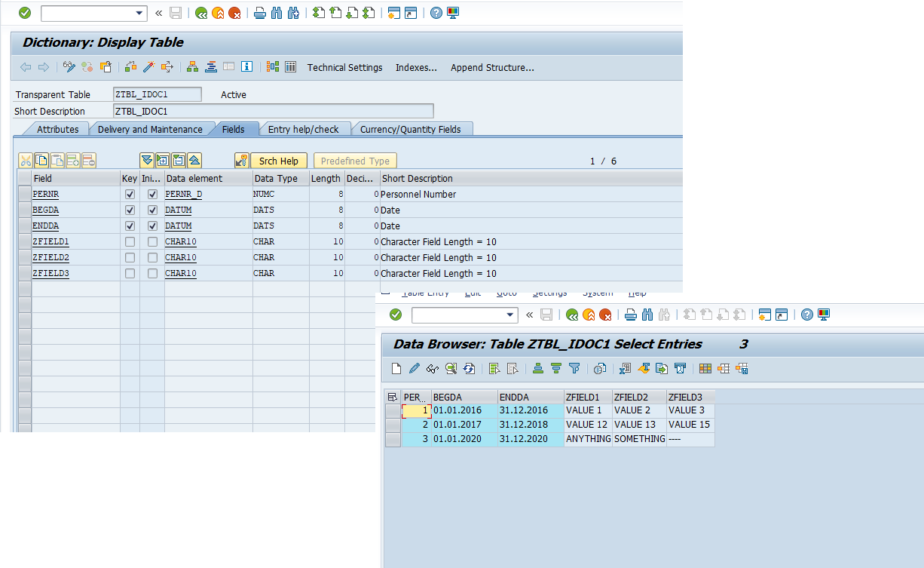Toggle Key checkbox for ZFIELD3 field

[130, 274]
